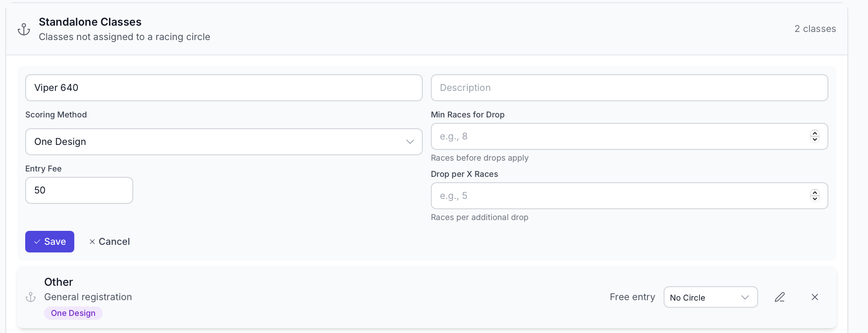Click the Drop per X Races field

click(629, 196)
